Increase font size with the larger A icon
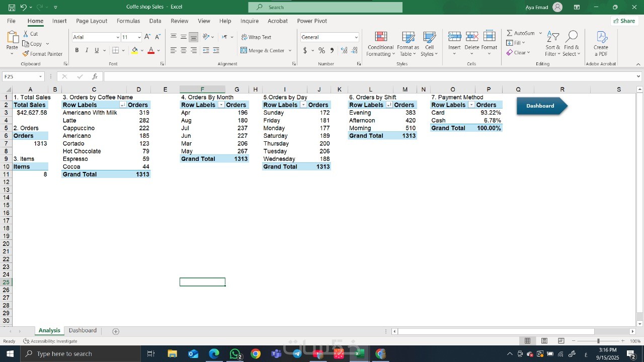The width and height of the screenshot is (644, 362). (147, 37)
